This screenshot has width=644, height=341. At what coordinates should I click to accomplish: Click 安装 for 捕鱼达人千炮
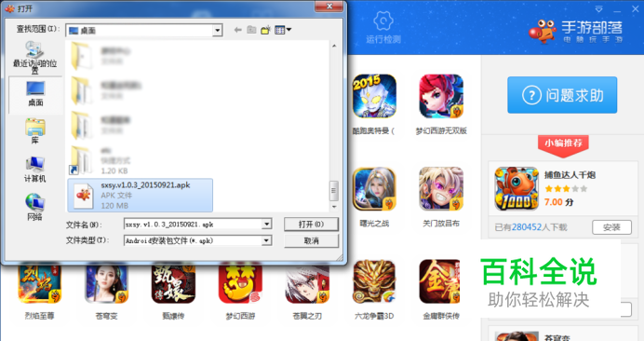611,227
